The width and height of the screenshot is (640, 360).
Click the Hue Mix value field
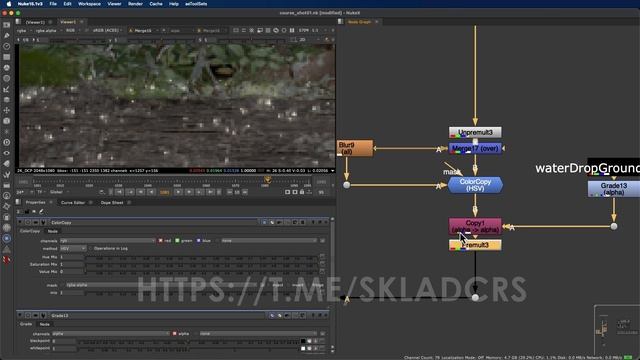72,258
